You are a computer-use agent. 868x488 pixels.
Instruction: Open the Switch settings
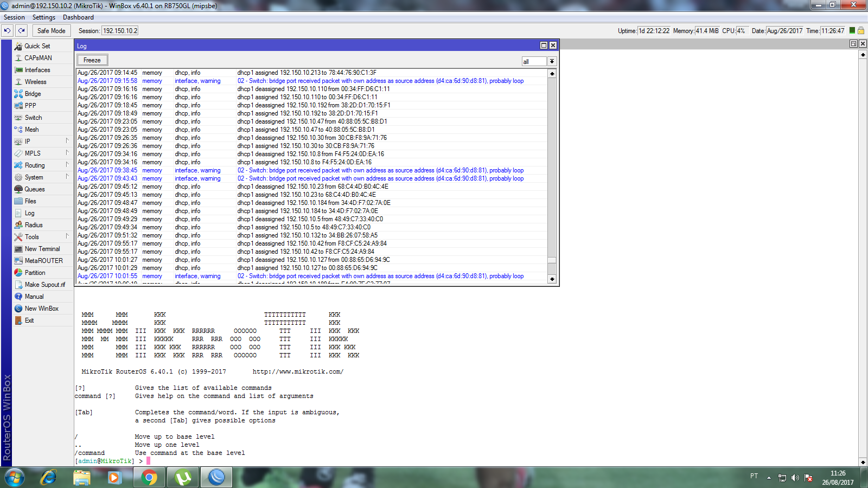[x=33, y=118]
